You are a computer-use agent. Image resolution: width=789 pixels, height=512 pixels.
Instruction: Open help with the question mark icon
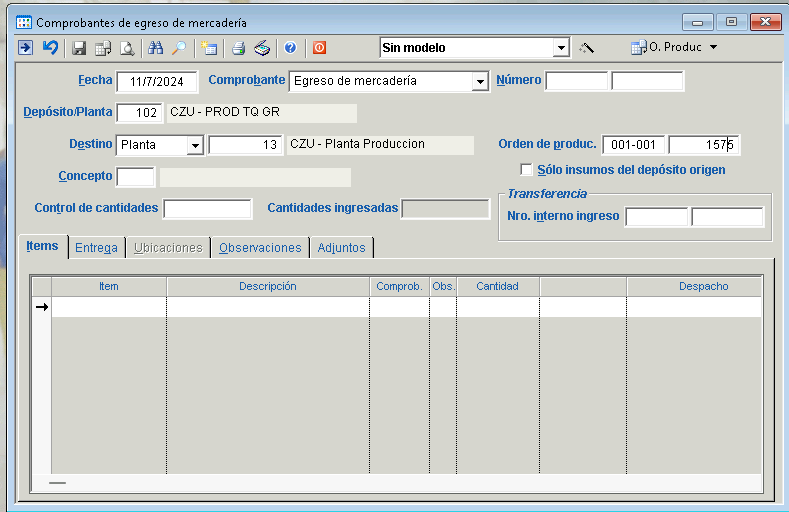pyautogui.click(x=290, y=47)
